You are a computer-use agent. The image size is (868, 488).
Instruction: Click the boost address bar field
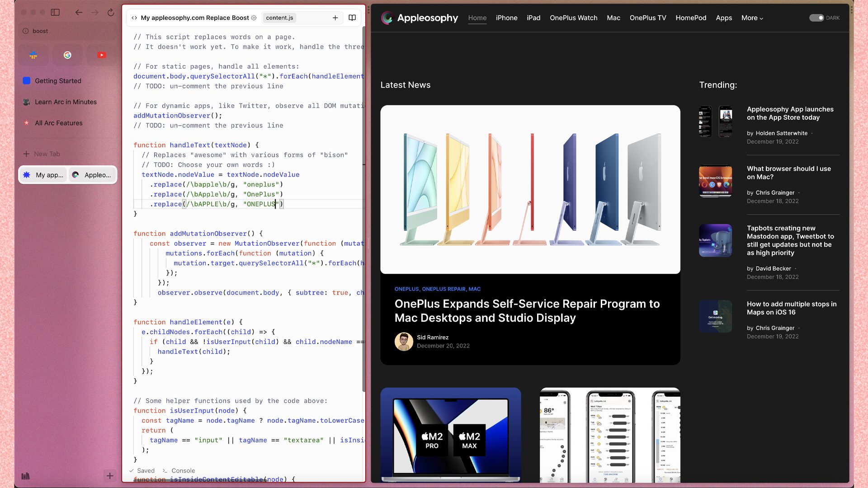(68, 31)
